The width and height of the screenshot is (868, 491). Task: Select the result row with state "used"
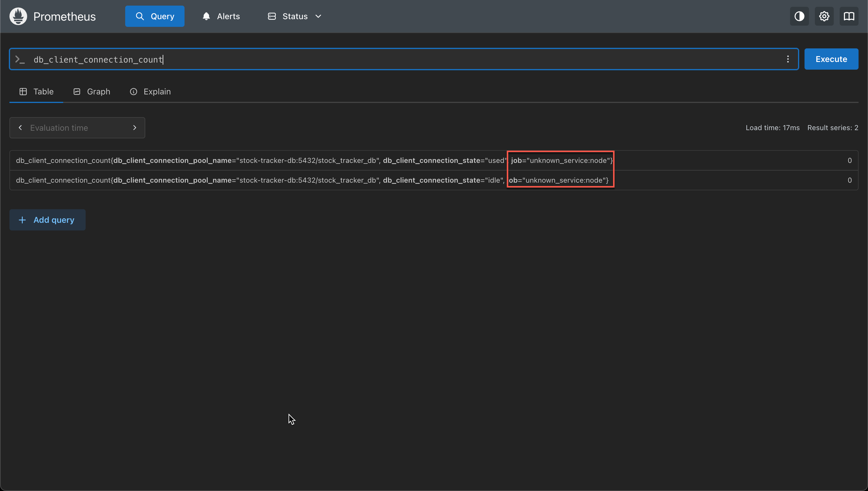tap(434, 161)
